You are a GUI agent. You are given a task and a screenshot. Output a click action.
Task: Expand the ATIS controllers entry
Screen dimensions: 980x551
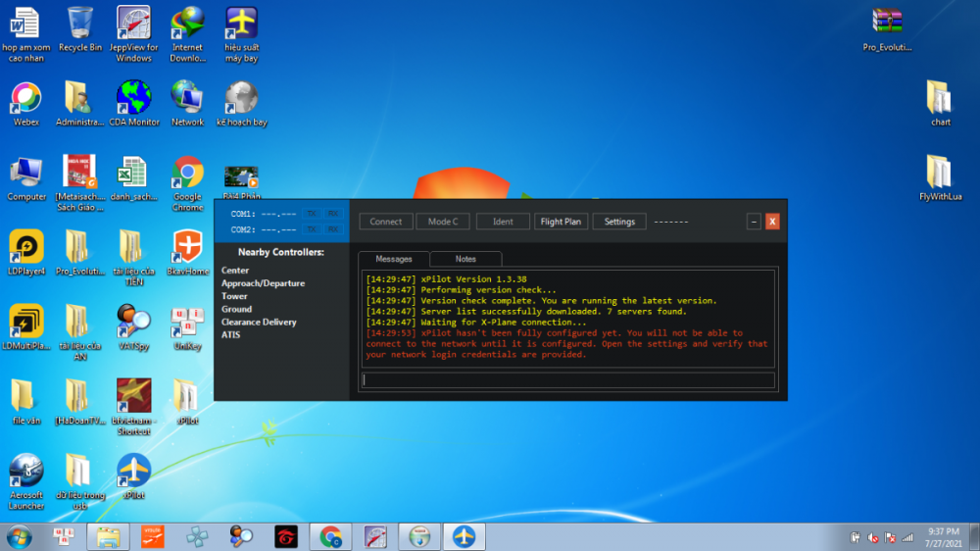(x=230, y=335)
